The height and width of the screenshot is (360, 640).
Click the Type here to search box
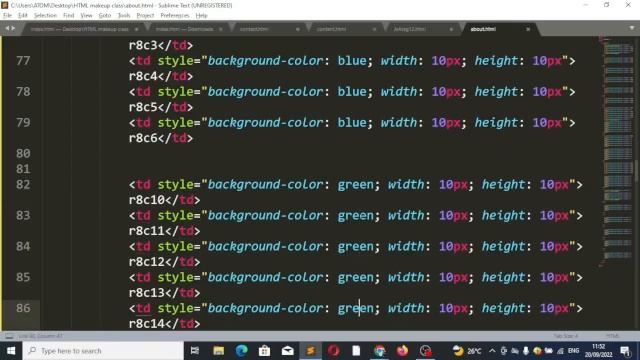[103, 351]
